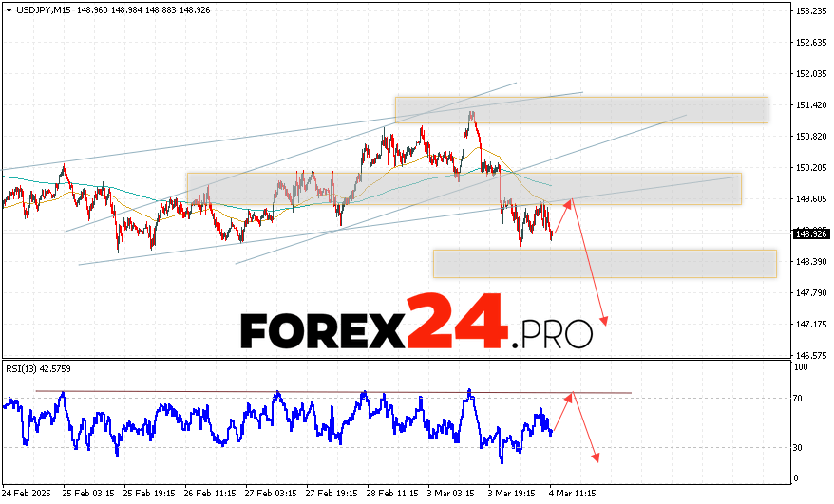
Task: Click the 24 Feb 2025 date label
Action: coord(26,494)
